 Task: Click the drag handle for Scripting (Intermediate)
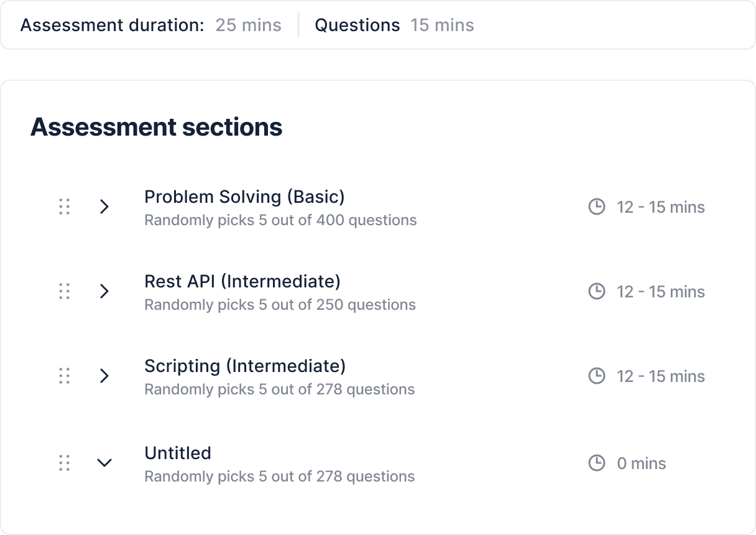64,376
